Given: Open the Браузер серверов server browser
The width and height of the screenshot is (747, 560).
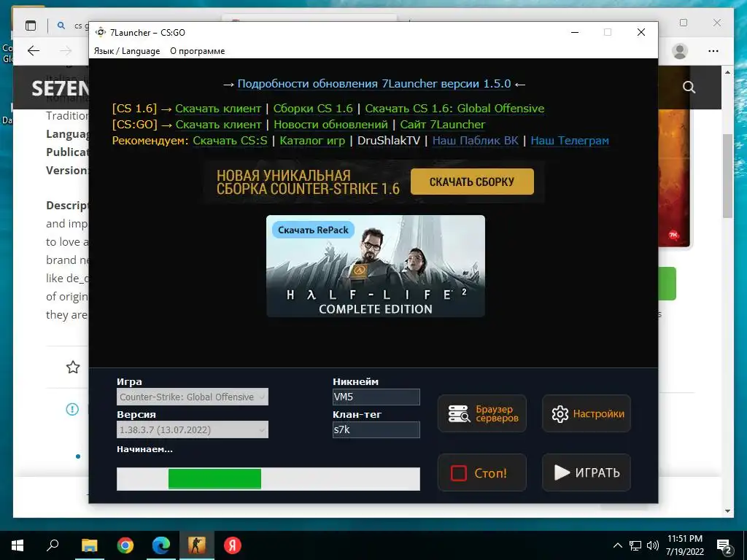Looking at the screenshot, I should tap(482, 414).
